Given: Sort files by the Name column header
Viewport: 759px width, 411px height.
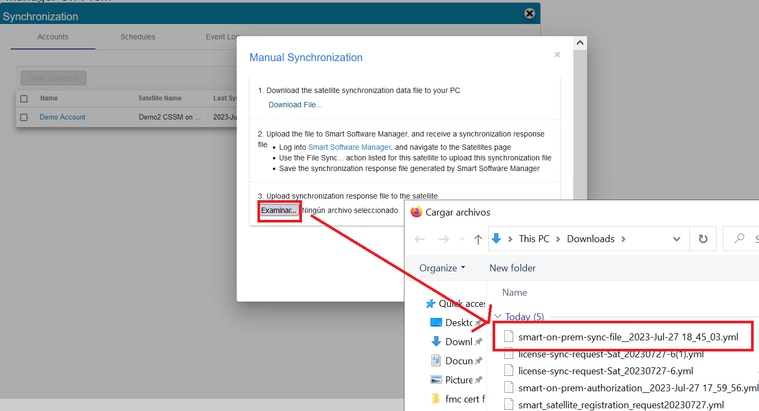Looking at the screenshot, I should coord(515,292).
